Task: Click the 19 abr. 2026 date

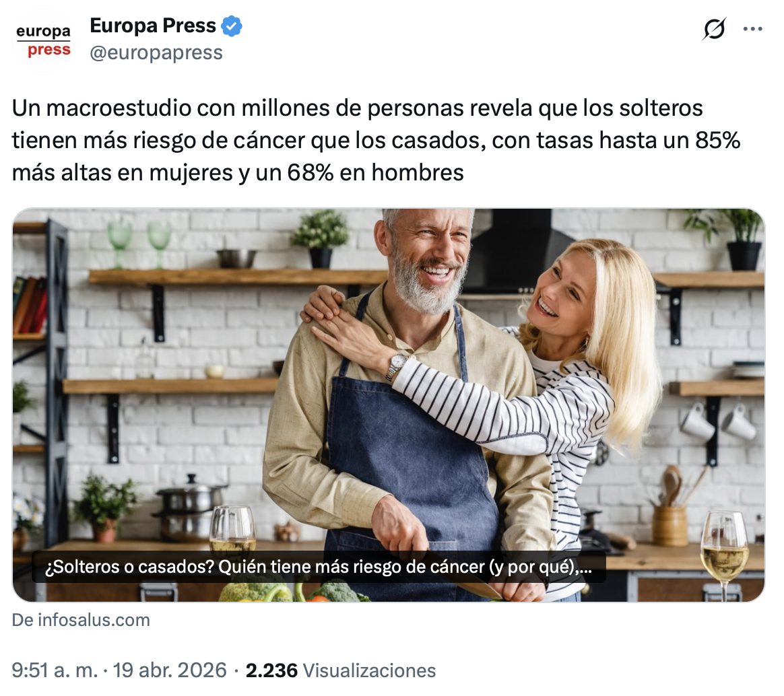Action: click(x=170, y=670)
